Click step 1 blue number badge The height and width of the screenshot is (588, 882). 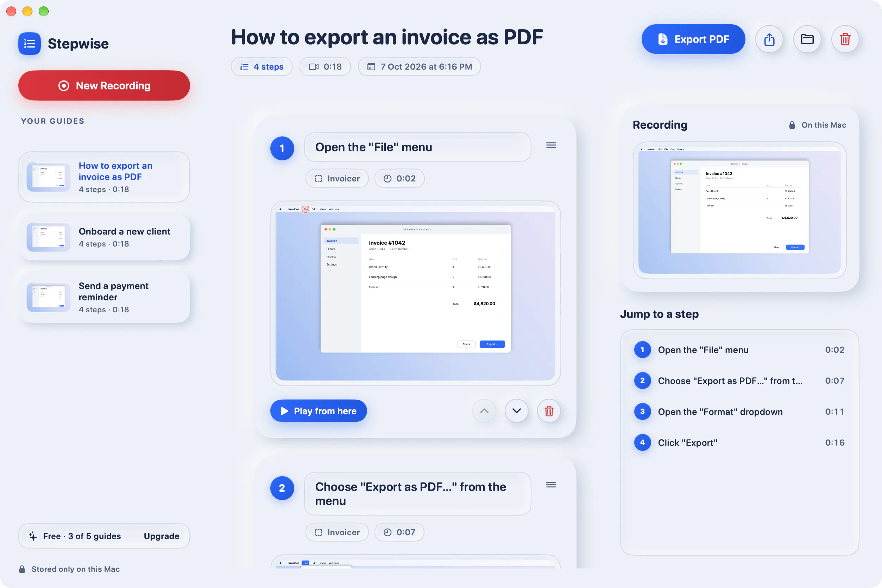tap(282, 148)
